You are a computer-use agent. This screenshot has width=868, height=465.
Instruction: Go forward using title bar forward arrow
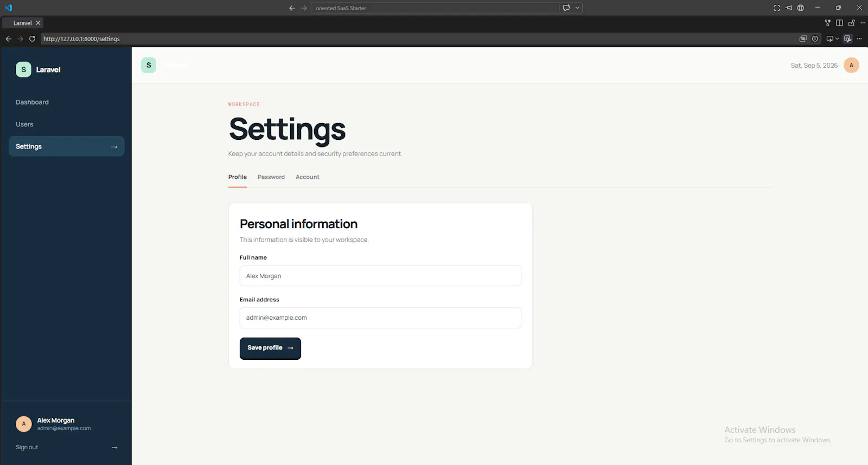click(x=304, y=8)
